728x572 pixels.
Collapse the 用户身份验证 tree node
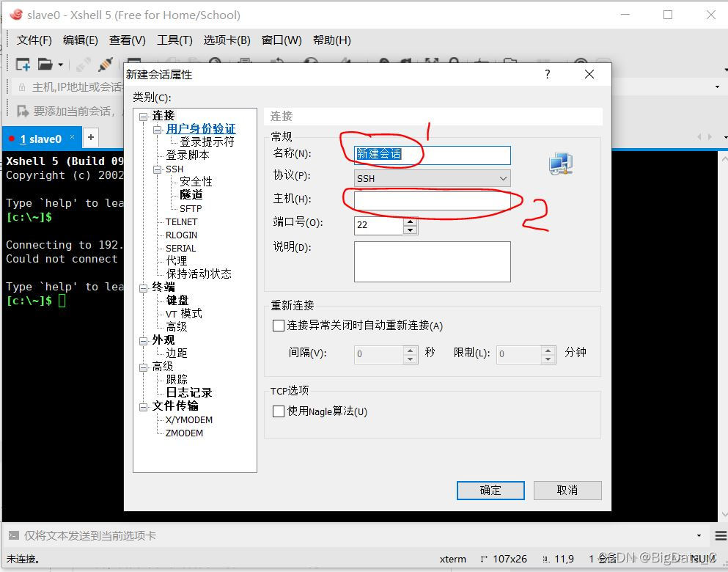coord(158,130)
